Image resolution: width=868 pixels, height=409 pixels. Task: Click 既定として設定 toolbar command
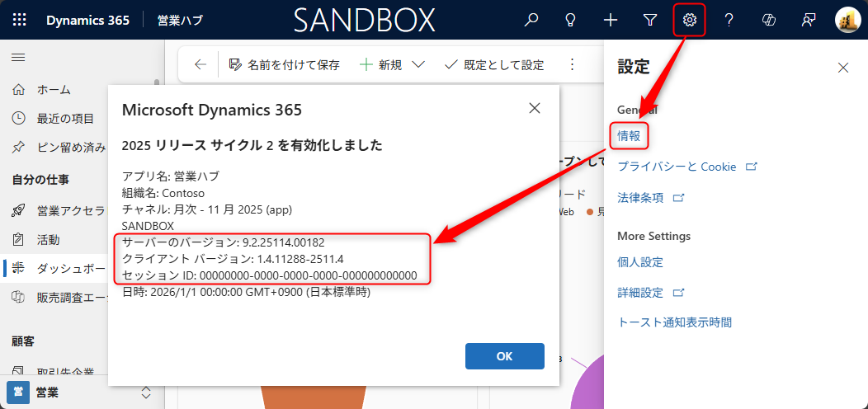494,65
